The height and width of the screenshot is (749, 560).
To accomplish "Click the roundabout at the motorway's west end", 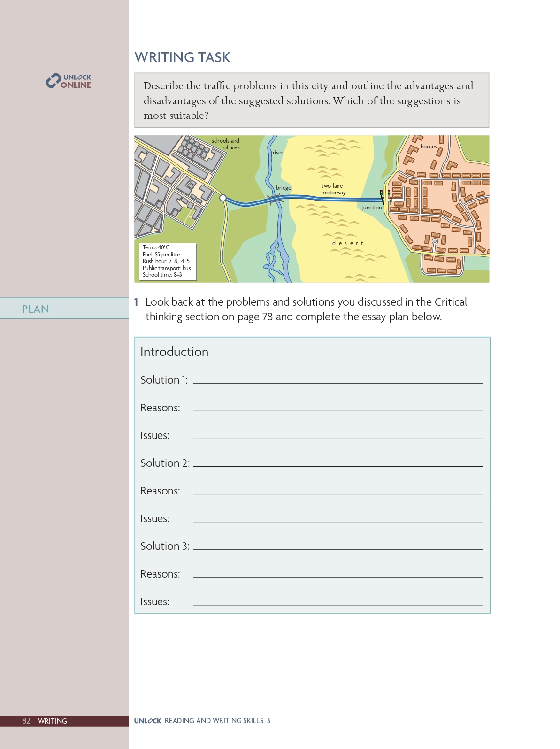I will (x=223, y=198).
